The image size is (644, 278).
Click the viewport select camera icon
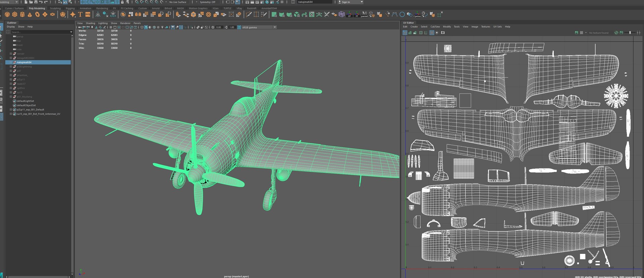pos(80,27)
